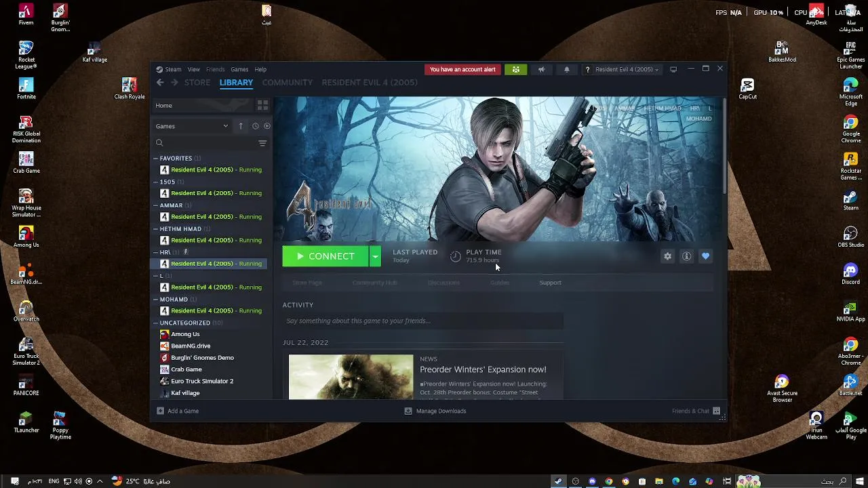Image resolution: width=868 pixels, height=488 pixels.
Task: Open the dropdown arrow beside CONNECT
Action: (375, 256)
